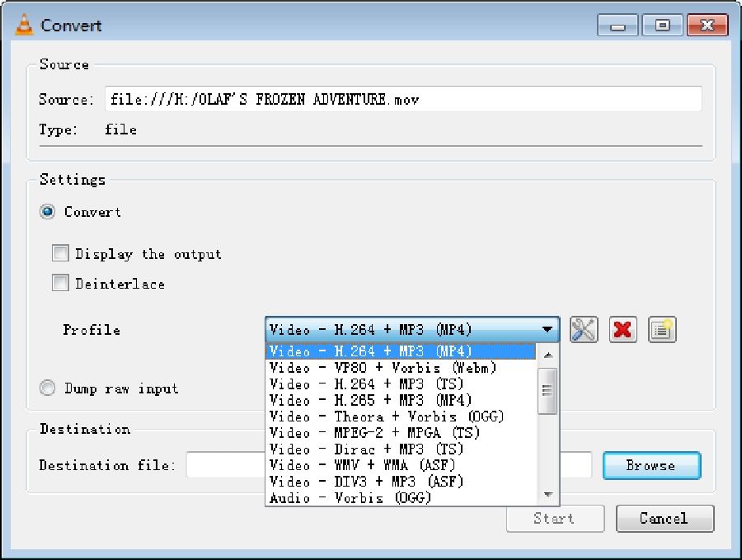This screenshot has height=560, width=742.
Task: Click the Cancel button
Action: [665, 518]
